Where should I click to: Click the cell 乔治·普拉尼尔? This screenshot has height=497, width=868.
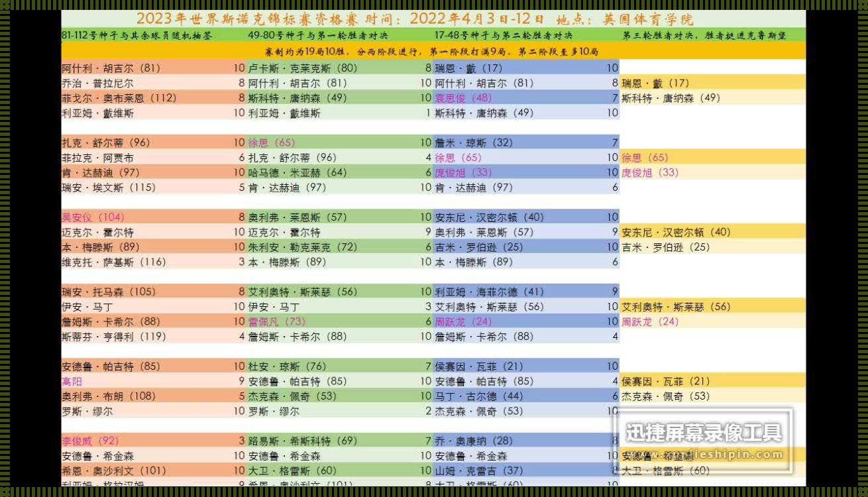[x=97, y=83]
